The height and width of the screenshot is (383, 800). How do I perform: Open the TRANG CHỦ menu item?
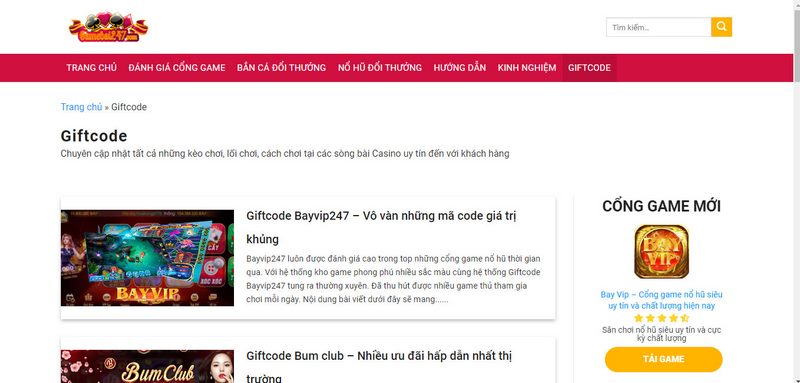[x=91, y=67]
